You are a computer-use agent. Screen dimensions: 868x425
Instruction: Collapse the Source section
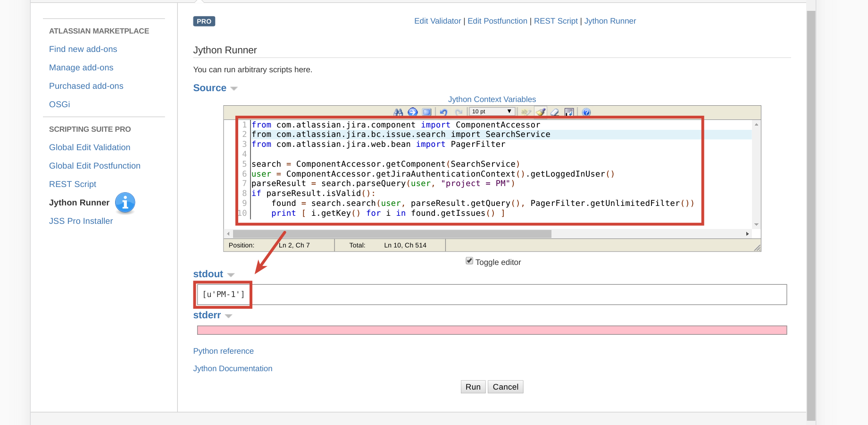pos(234,89)
